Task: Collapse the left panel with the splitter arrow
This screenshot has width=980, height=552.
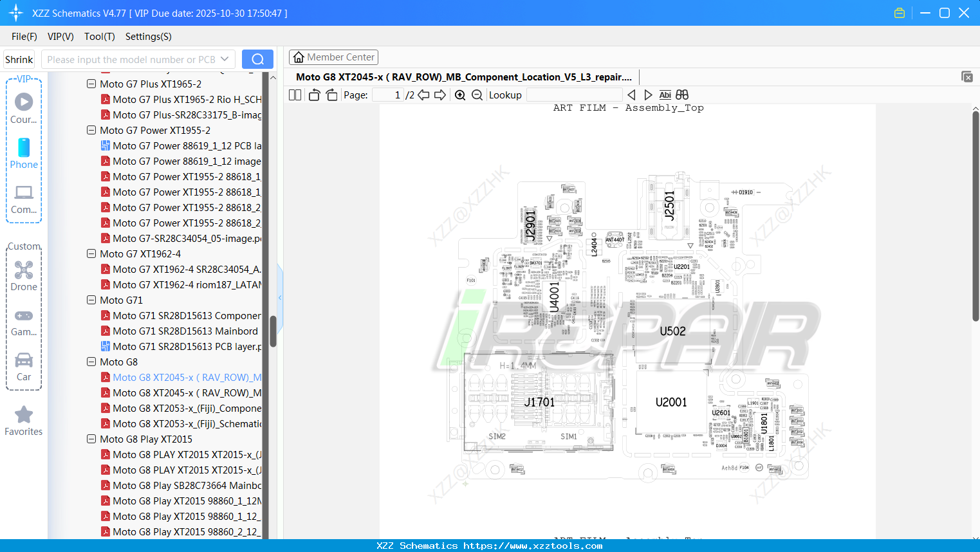Action: tap(280, 297)
